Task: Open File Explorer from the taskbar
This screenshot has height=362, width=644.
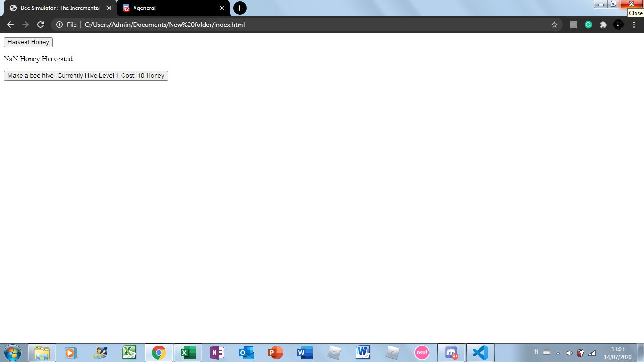Action: (42, 353)
